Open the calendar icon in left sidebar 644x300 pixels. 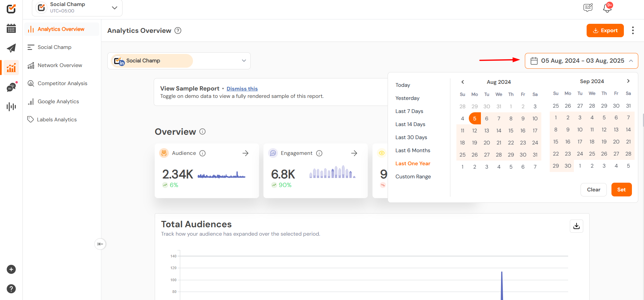(11, 28)
